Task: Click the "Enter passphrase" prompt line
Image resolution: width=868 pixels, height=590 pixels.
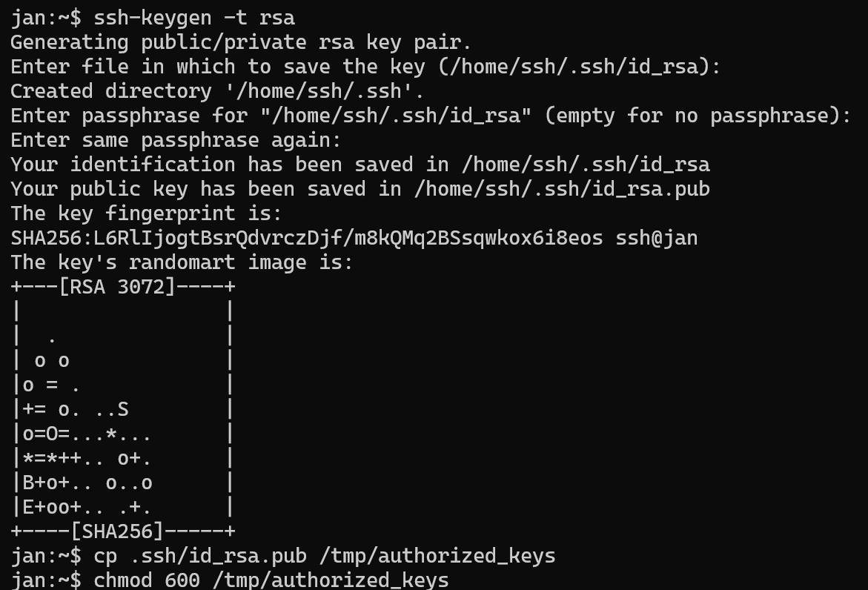Action: 430,116
